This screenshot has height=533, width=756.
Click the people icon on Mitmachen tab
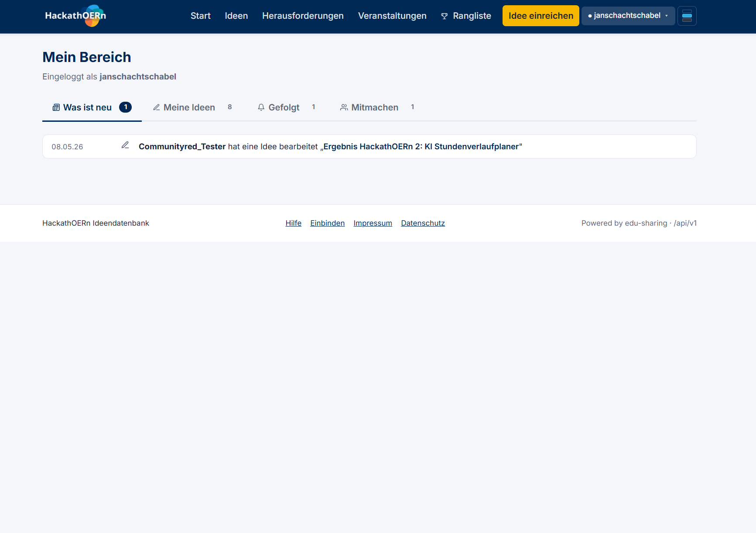click(344, 107)
